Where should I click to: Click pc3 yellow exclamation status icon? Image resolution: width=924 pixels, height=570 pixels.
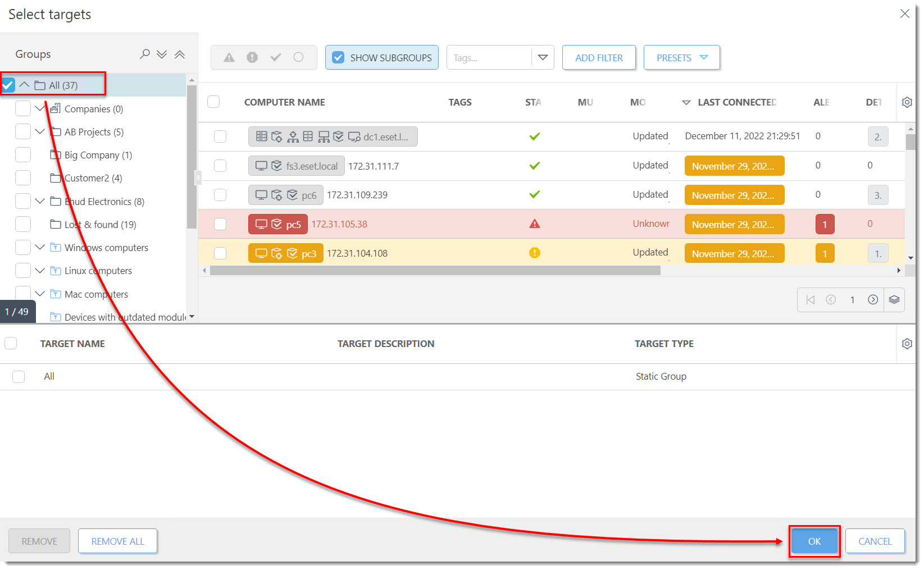[535, 253]
